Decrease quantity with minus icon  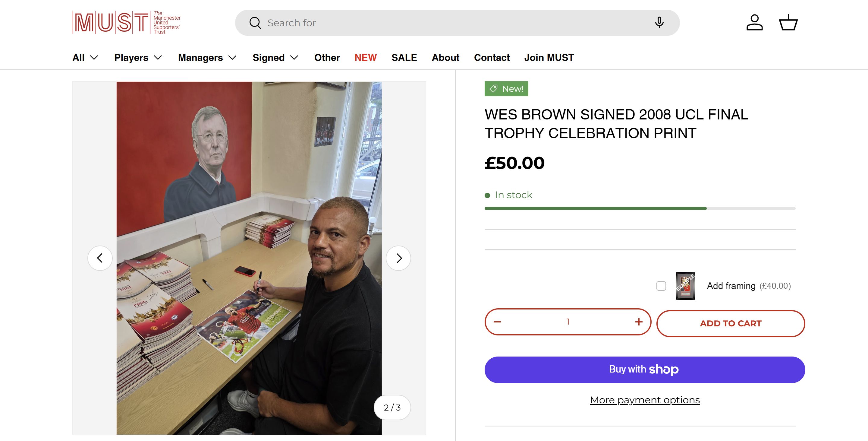click(497, 322)
